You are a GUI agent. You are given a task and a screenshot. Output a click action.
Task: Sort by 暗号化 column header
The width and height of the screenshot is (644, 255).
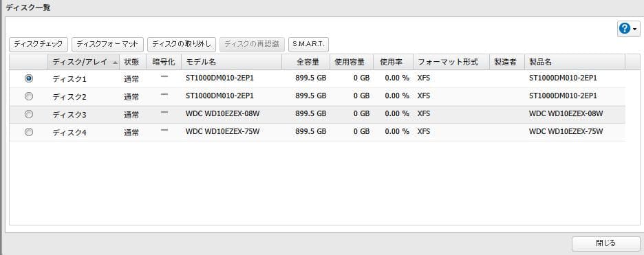pyautogui.click(x=164, y=62)
